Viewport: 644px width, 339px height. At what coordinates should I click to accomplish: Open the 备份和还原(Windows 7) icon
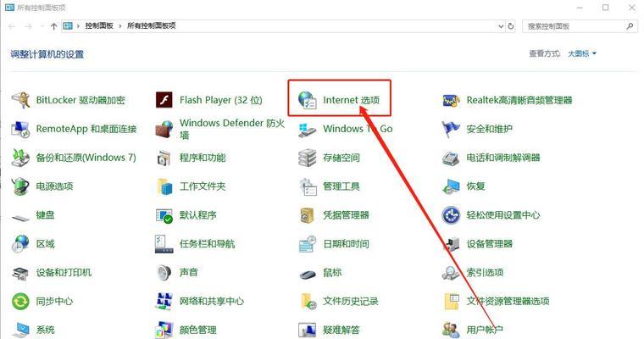coord(20,158)
